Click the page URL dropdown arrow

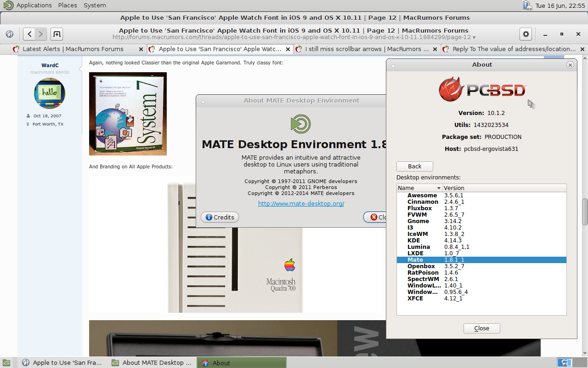(x=474, y=38)
